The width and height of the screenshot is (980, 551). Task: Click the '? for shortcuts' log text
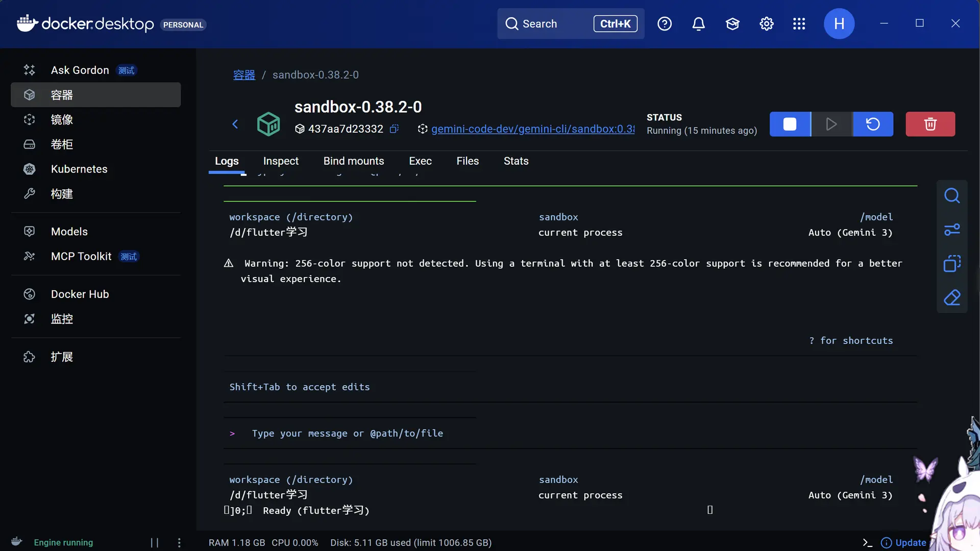pyautogui.click(x=851, y=341)
